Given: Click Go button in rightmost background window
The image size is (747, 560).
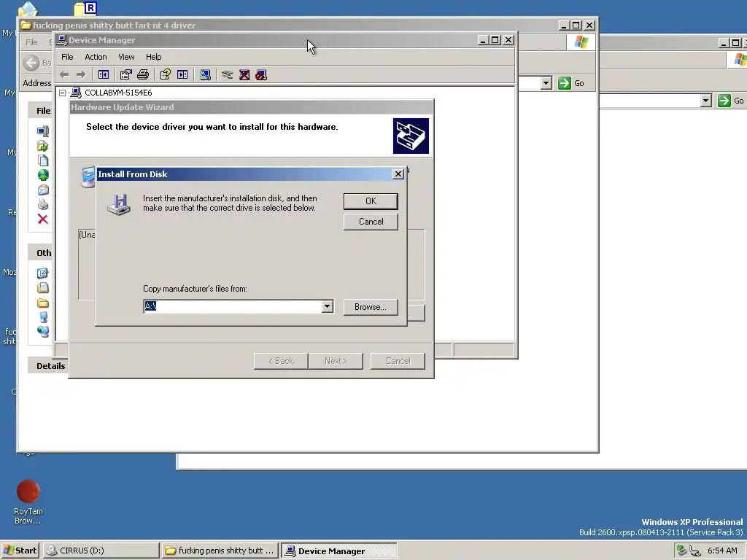Looking at the screenshot, I should pos(731,101).
